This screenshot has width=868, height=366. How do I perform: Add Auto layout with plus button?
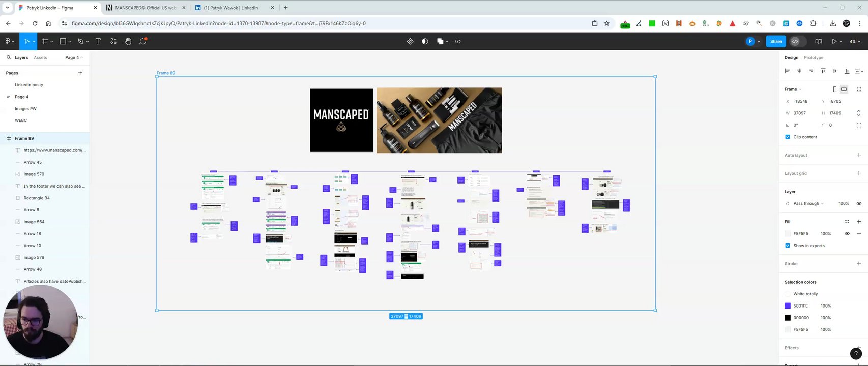point(859,155)
